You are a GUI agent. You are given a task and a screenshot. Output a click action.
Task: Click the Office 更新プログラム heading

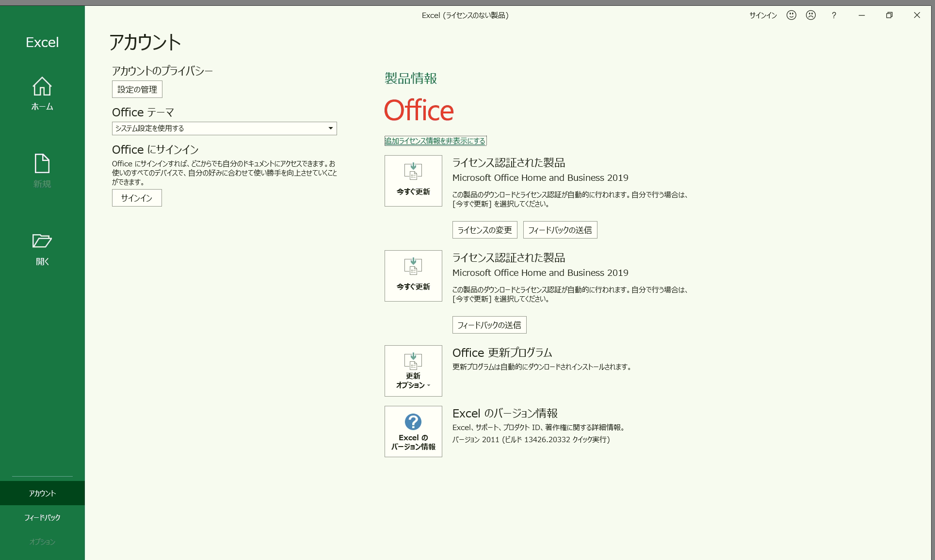(502, 352)
